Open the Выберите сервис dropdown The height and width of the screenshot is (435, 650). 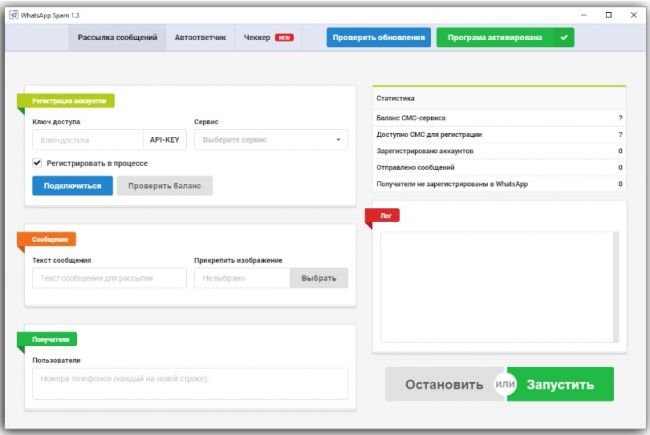coord(271,140)
